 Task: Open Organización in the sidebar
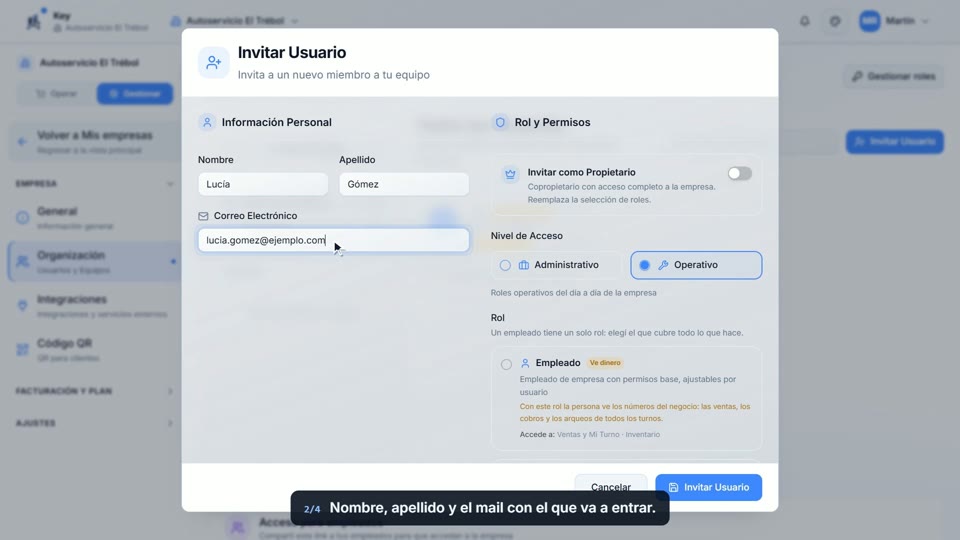(x=94, y=261)
